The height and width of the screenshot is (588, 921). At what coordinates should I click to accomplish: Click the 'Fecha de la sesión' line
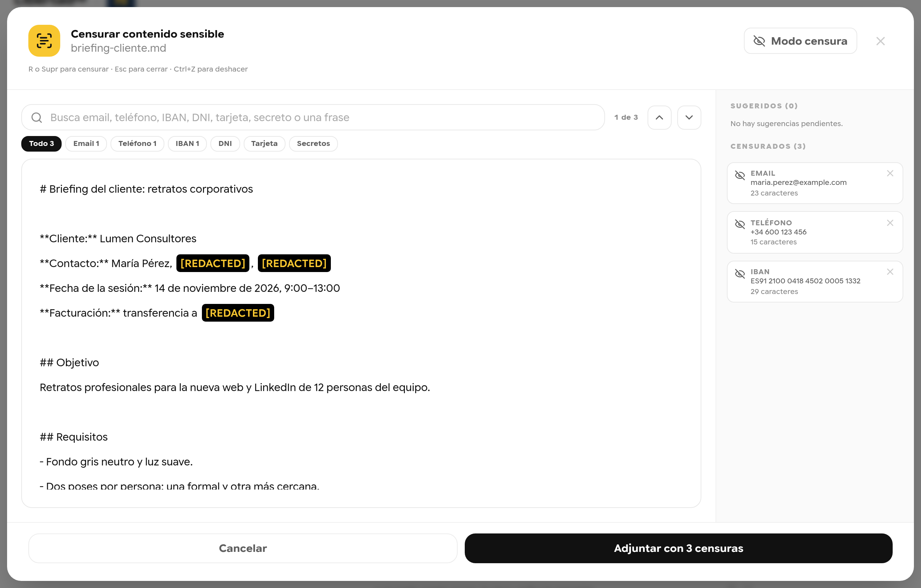click(x=190, y=288)
